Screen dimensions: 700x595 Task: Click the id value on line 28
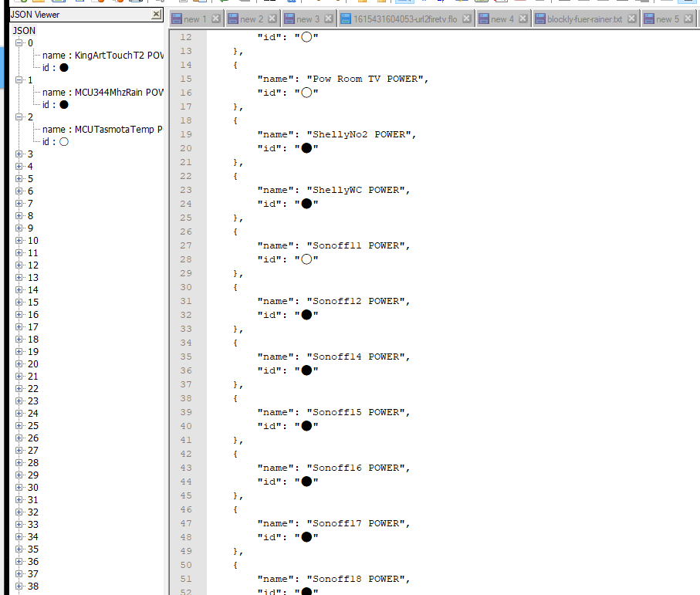point(306,259)
